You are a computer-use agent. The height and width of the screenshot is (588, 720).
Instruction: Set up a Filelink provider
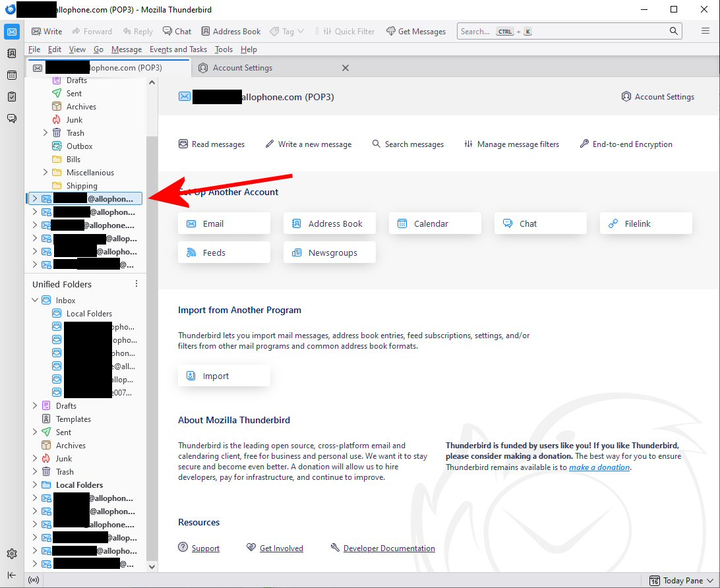(646, 223)
